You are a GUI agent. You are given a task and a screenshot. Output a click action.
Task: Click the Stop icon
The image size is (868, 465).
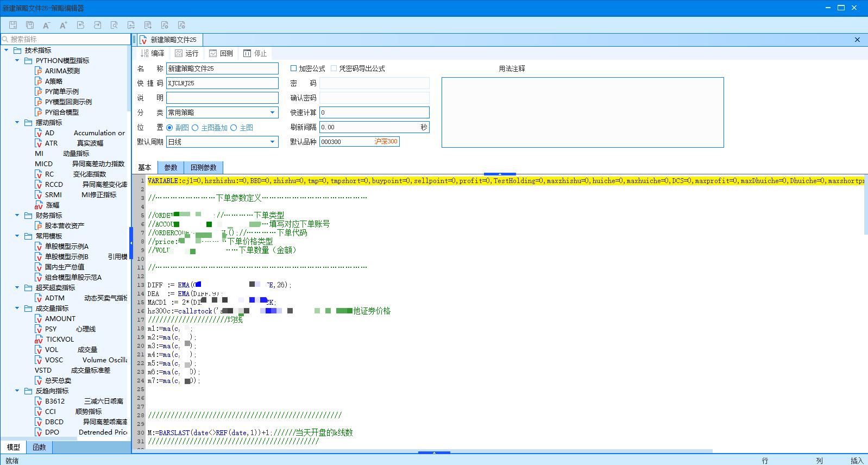[247, 53]
